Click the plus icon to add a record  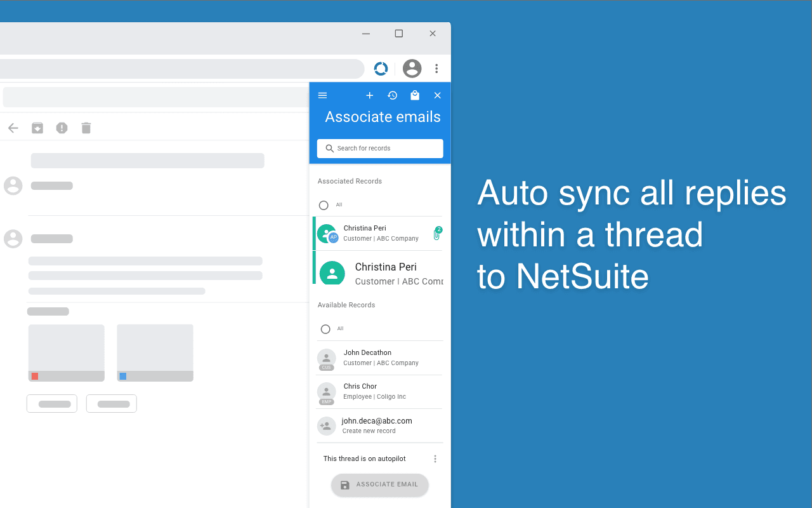coord(370,95)
